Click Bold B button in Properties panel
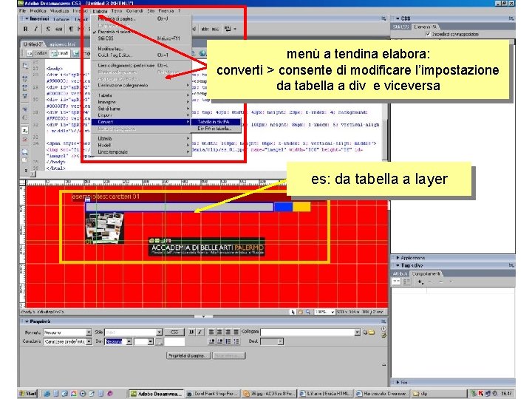 191,332
